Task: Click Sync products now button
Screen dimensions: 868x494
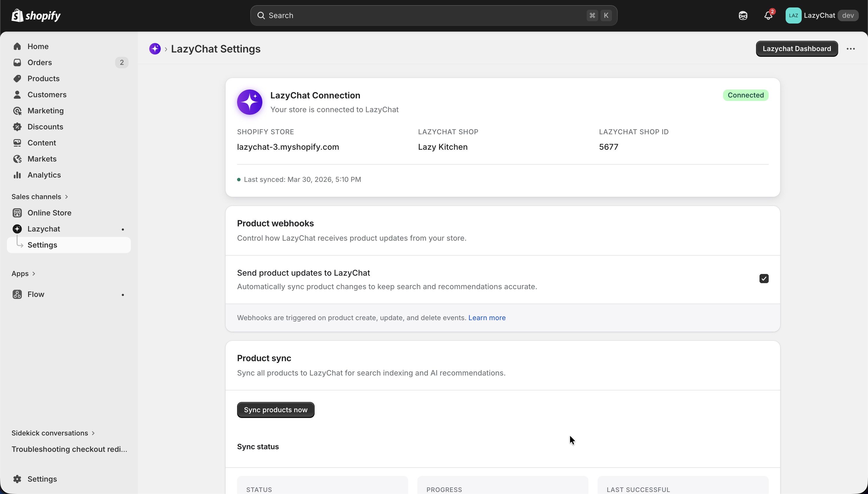Action: click(x=275, y=410)
